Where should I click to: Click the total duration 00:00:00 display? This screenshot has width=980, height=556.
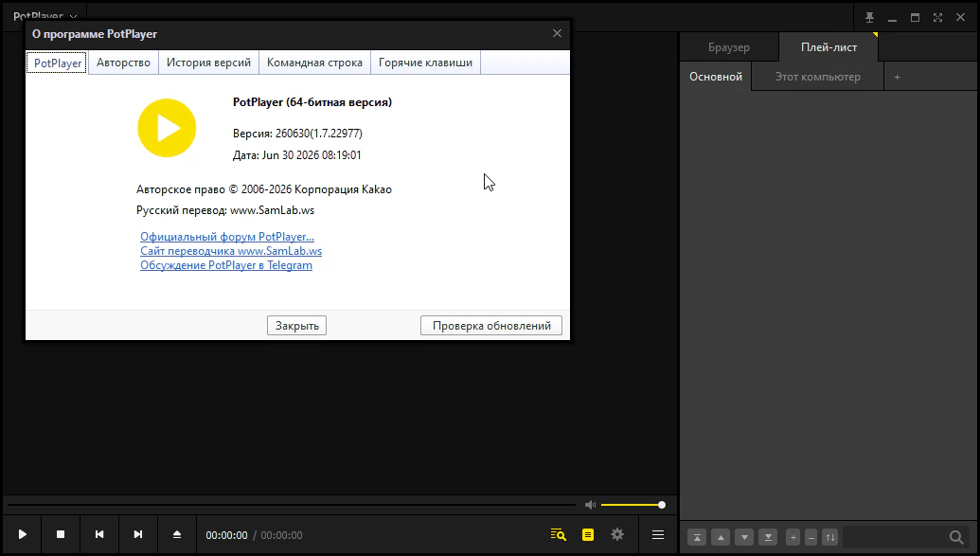pyautogui.click(x=281, y=535)
